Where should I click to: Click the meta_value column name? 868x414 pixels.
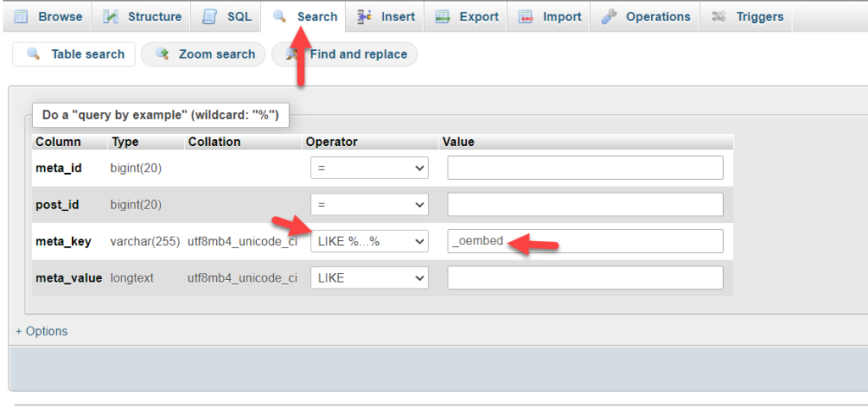point(70,277)
